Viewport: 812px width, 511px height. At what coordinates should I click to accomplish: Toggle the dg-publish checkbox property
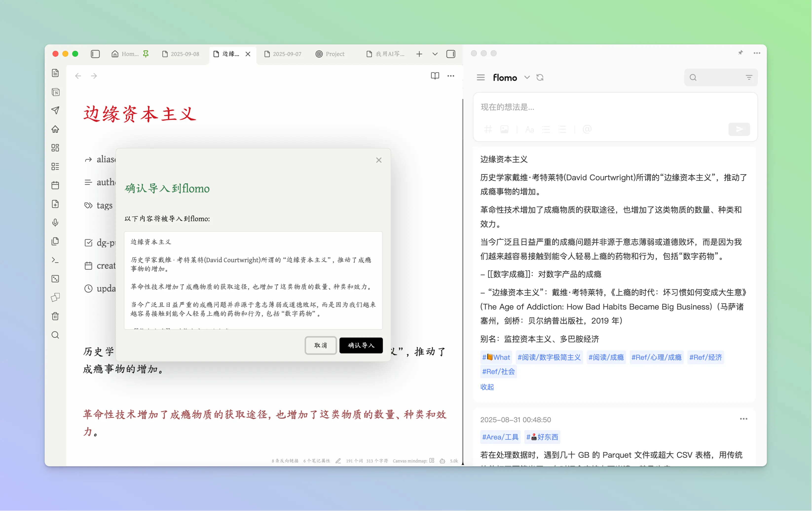click(88, 243)
